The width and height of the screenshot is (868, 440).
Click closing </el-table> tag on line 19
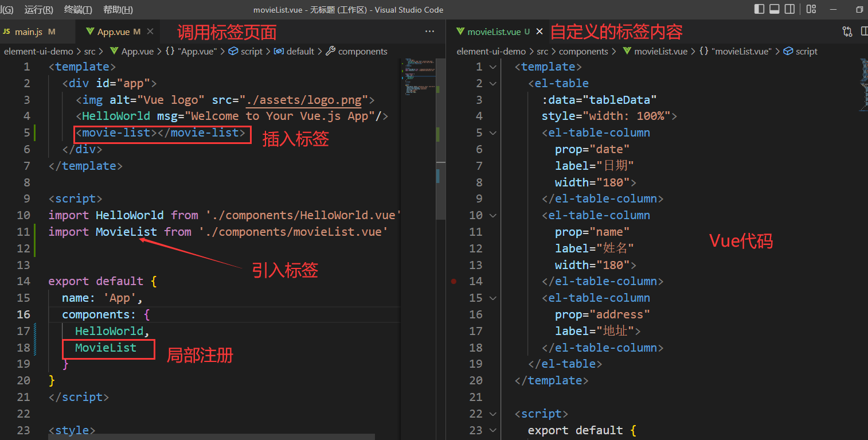[x=565, y=364]
